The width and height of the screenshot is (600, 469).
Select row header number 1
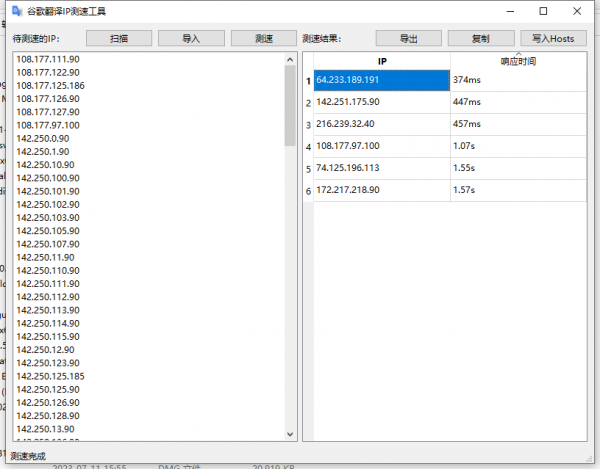click(x=308, y=81)
